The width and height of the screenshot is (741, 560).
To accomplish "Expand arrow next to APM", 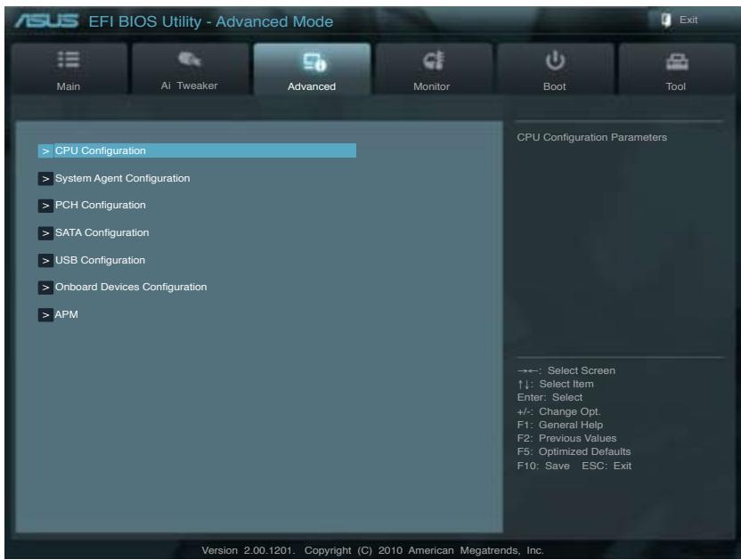I will coord(45,315).
